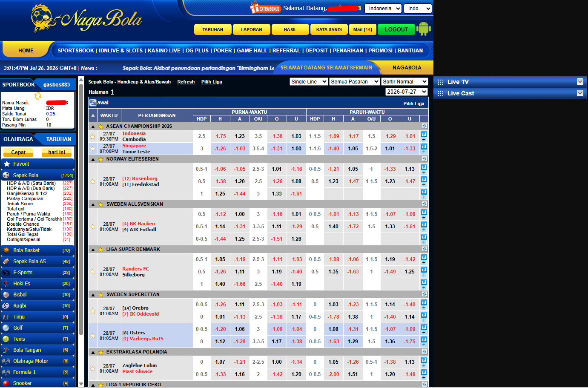This screenshot has width=588, height=388.
Task: Expand the Live Cast panel
Action: [x=580, y=93]
